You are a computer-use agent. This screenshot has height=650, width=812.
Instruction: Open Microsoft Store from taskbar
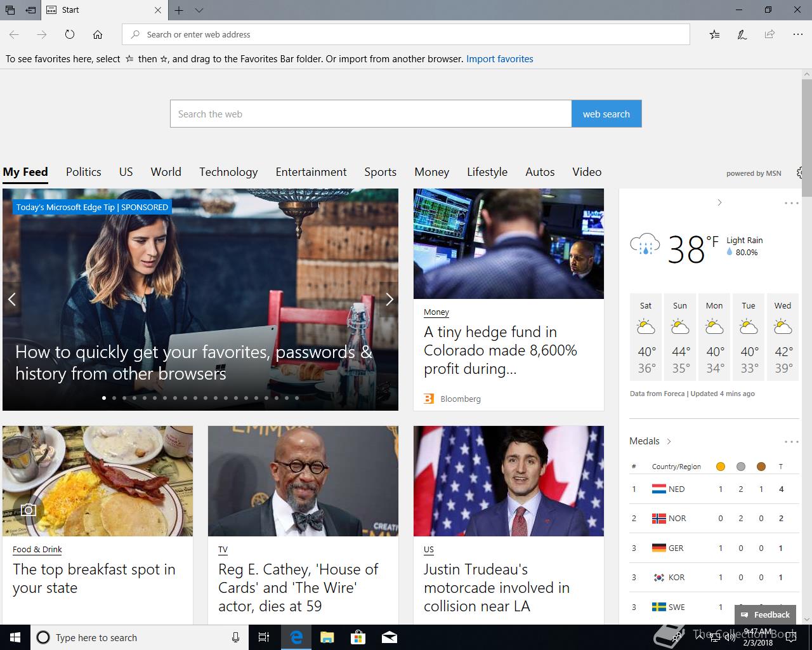(358, 637)
